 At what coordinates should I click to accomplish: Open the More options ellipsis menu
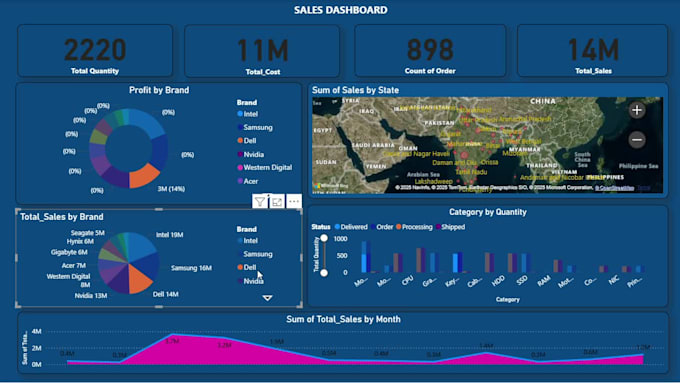tap(294, 202)
